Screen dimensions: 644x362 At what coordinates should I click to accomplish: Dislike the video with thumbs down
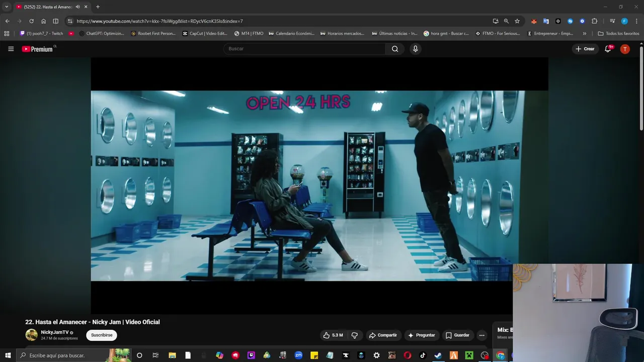tap(355, 335)
